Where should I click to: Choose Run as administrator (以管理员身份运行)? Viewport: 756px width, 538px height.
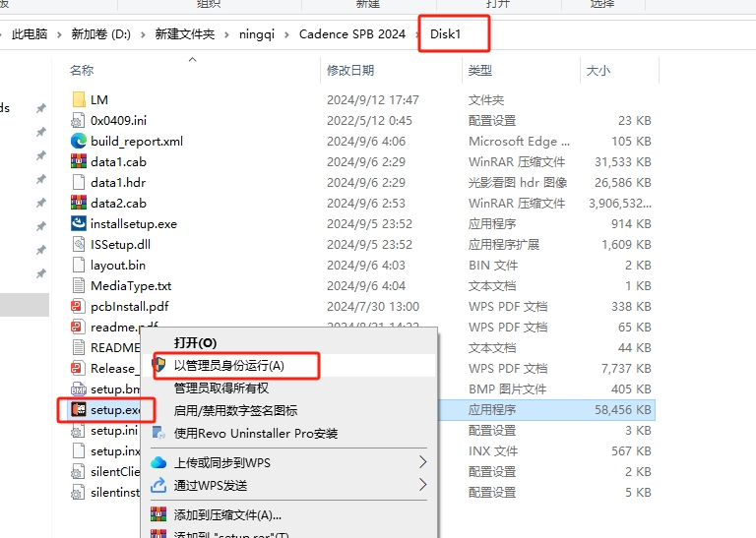(x=229, y=366)
